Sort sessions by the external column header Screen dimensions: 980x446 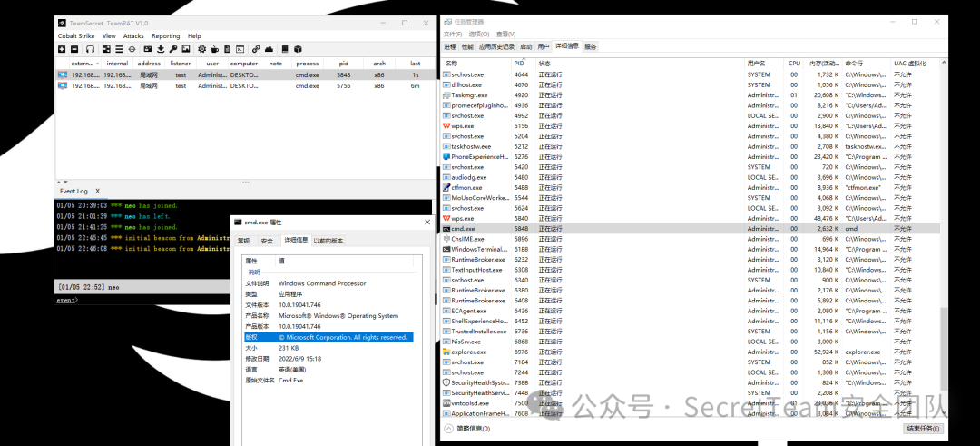coord(85,64)
